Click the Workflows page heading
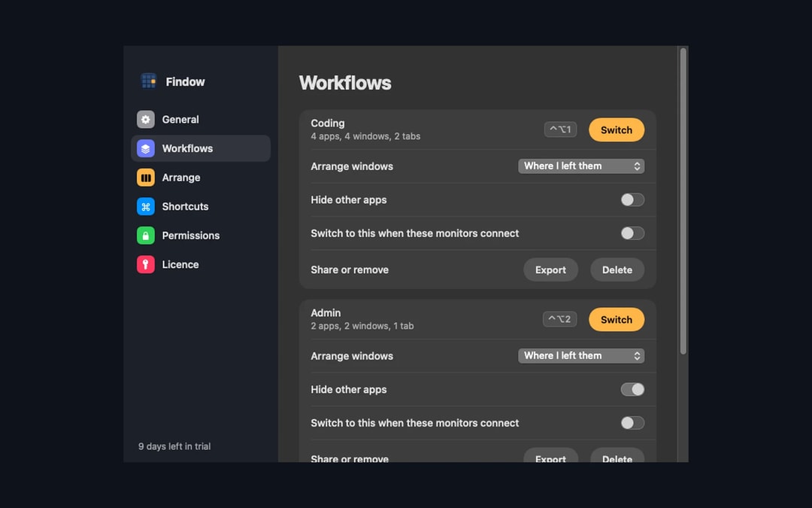This screenshot has height=508, width=812. [345, 83]
